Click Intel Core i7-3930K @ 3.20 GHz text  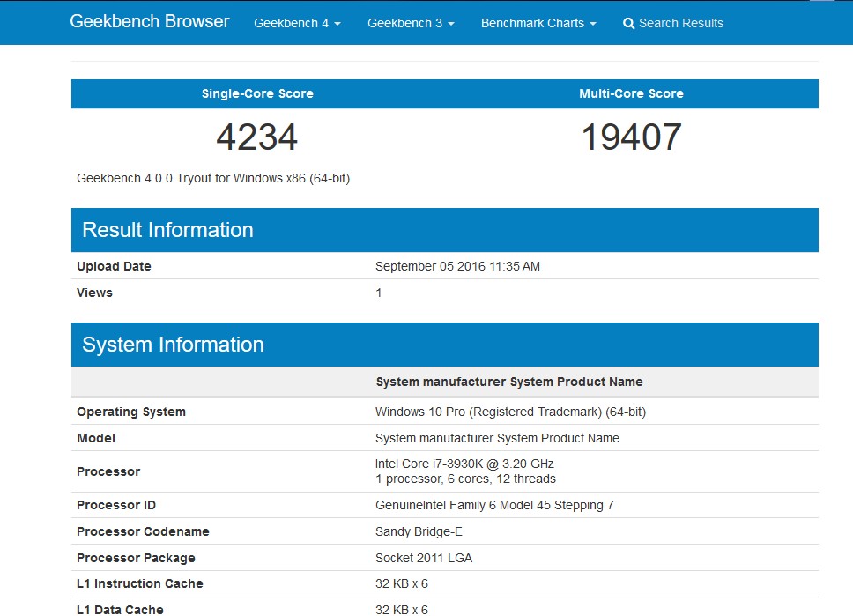pos(464,464)
